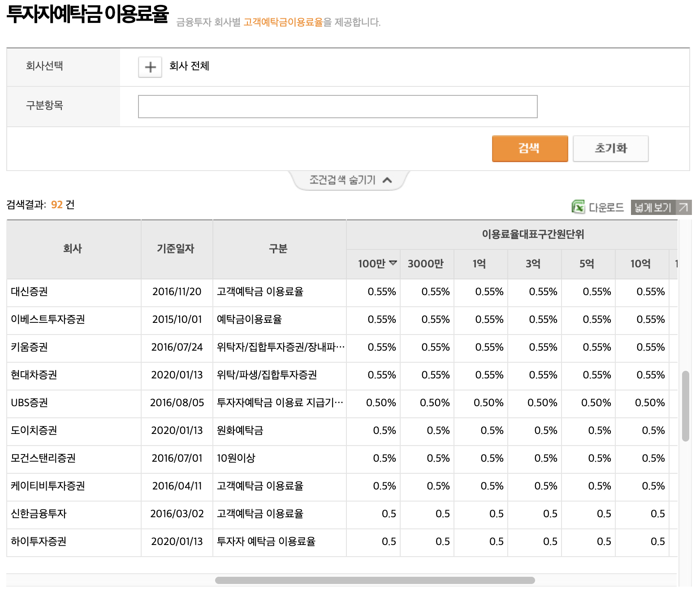
Task: Click the 위탁자/집합투자증권/장내파… cell
Action: pos(280,347)
